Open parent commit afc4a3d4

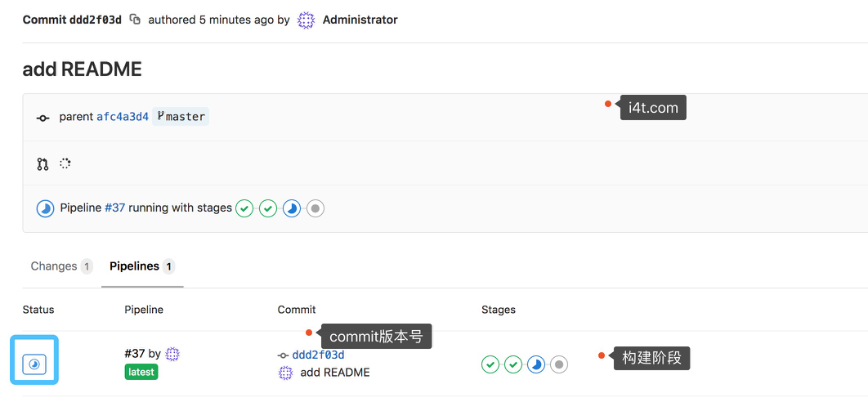point(123,117)
